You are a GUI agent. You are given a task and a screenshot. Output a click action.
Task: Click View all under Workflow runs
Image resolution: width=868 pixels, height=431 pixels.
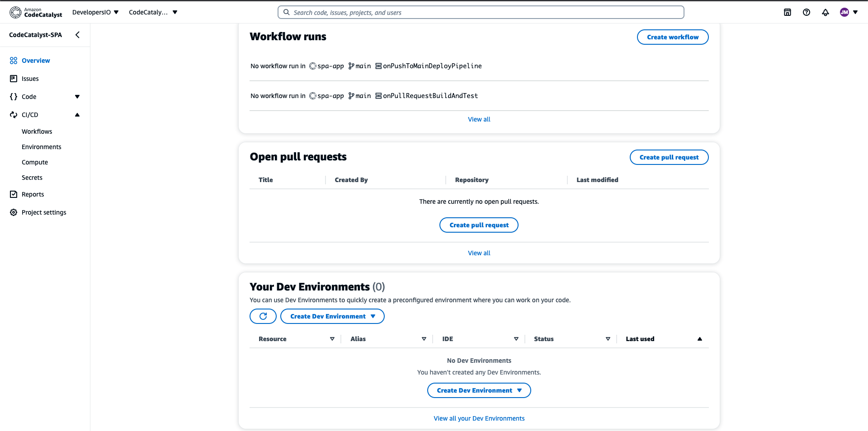coord(479,119)
